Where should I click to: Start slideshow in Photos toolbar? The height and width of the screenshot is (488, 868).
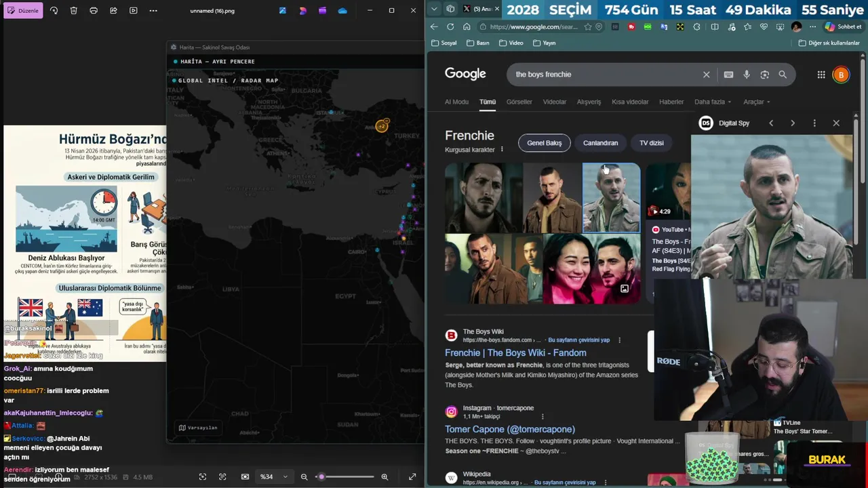(133, 11)
